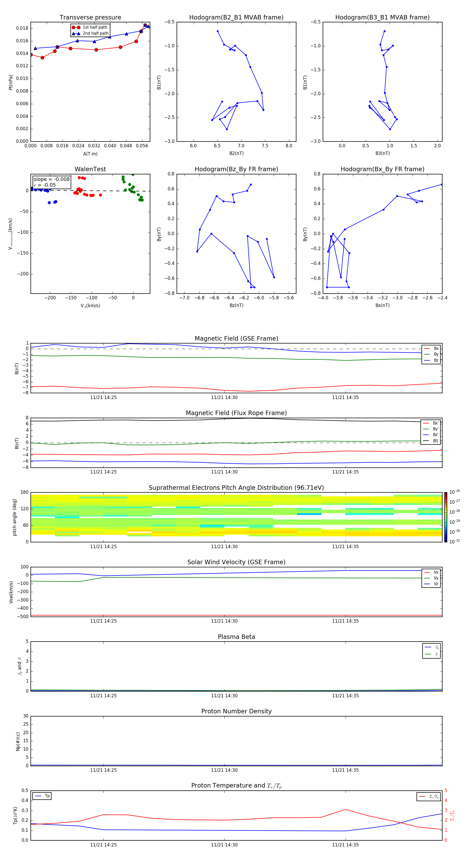Screen dimensions: 473x868
Task: Click the pitch angle colorbar scale
Action: click(446, 517)
